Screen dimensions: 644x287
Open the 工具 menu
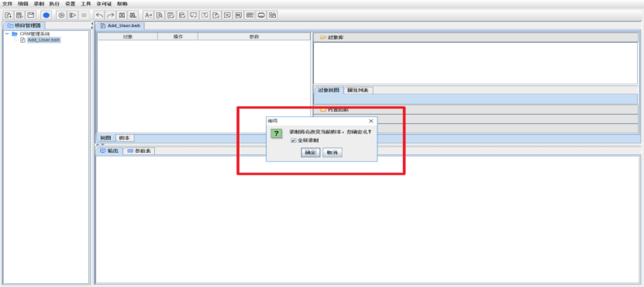pyautogui.click(x=86, y=4)
